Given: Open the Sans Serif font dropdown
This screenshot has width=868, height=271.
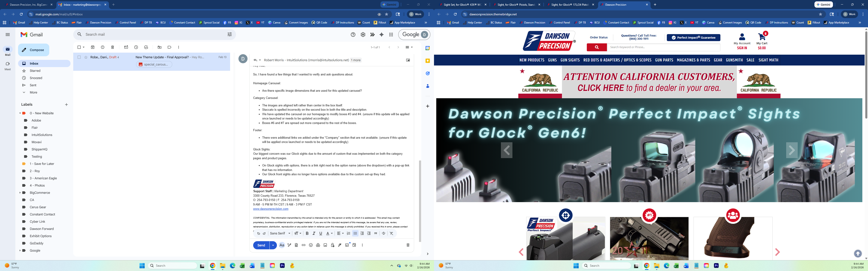Looking at the screenshot, I should click(280, 233).
